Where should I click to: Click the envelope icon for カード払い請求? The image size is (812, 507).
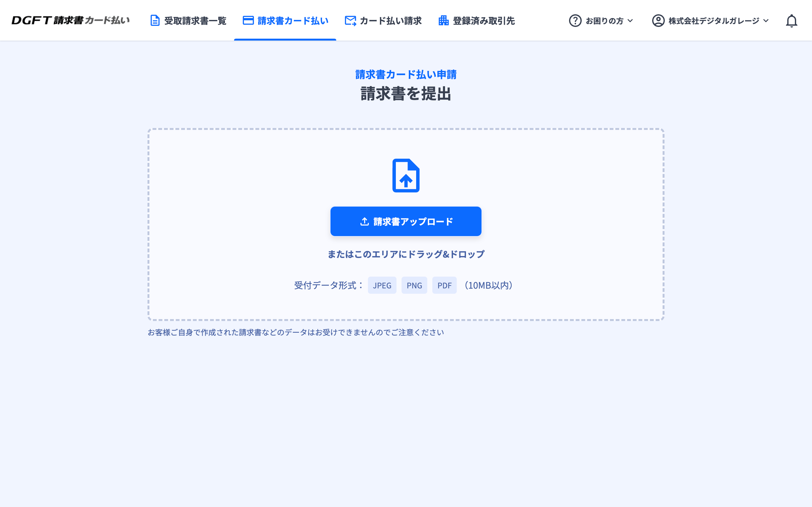[350, 21]
